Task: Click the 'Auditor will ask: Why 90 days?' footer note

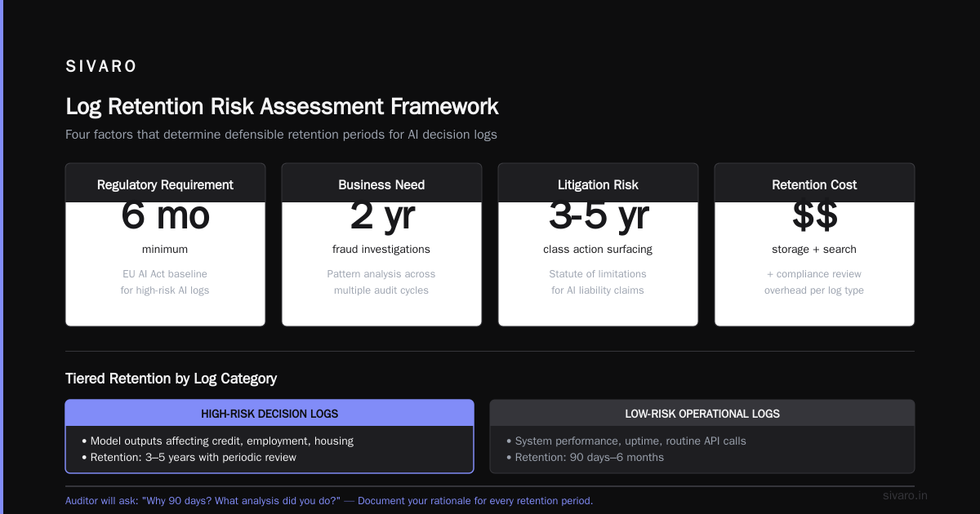Action: point(329,501)
